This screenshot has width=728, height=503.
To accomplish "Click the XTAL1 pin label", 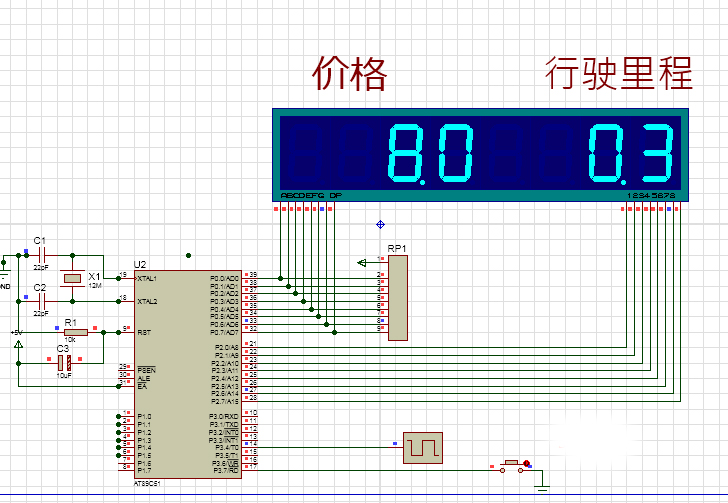I will (x=147, y=279).
